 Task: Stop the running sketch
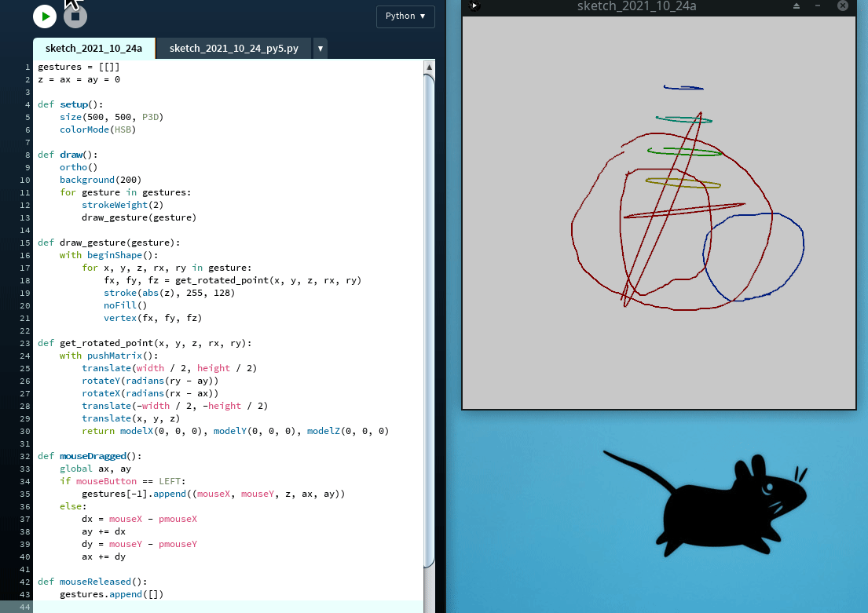pos(75,16)
